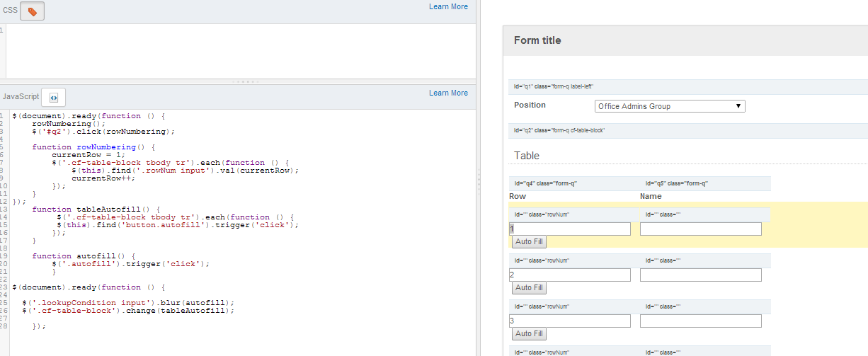Click the orange tag icon beside CSS
This screenshot has height=356, width=868.
32,11
